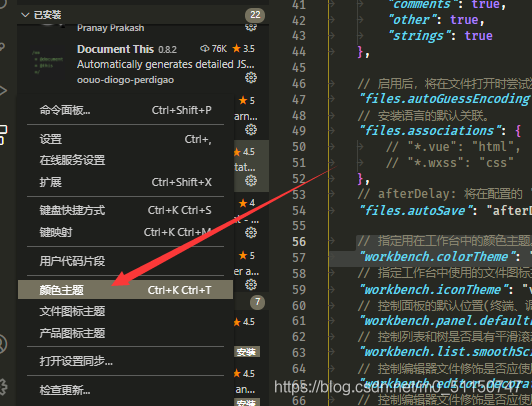Viewport: 532px width, 406px height.
Task: Select 键映射 menu item
Action: tap(126, 232)
